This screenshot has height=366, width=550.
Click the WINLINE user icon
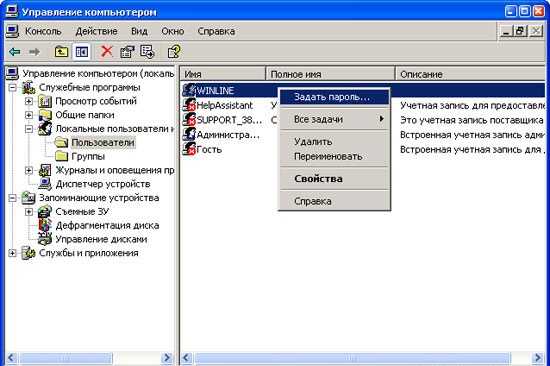click(x=189, y=90)
